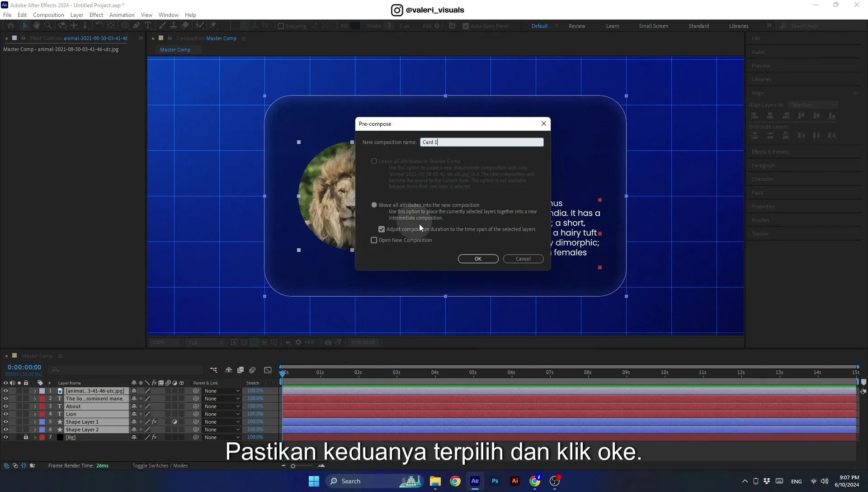
Task: Click Cancel in Pre-compose dialog
Action: point(523,259)
